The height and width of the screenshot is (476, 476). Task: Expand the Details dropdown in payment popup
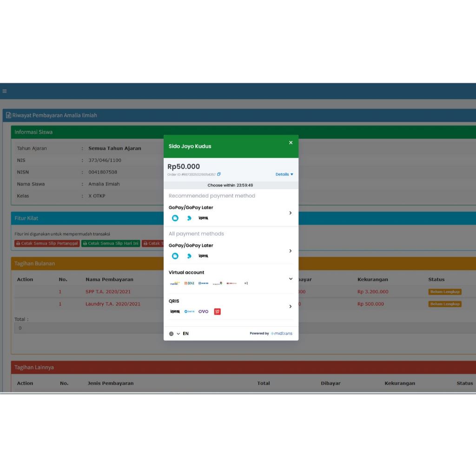pyautogui.click(x=284, y=174)
